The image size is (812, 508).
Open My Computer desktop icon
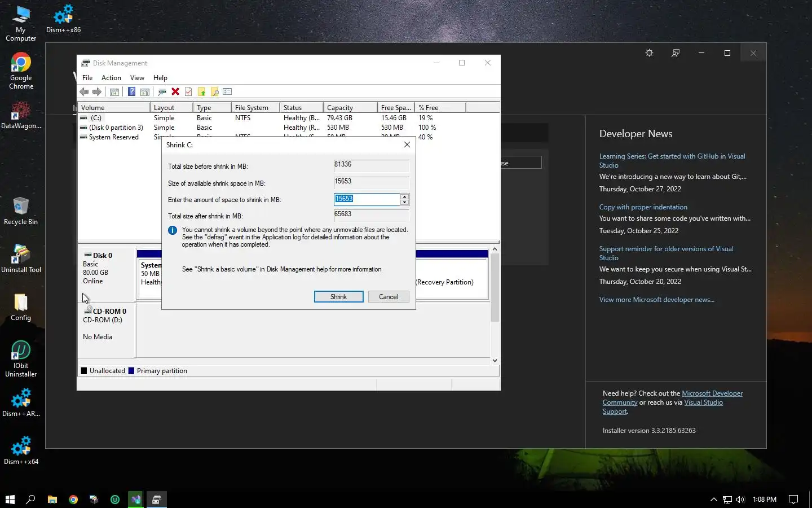pos(21,24)
